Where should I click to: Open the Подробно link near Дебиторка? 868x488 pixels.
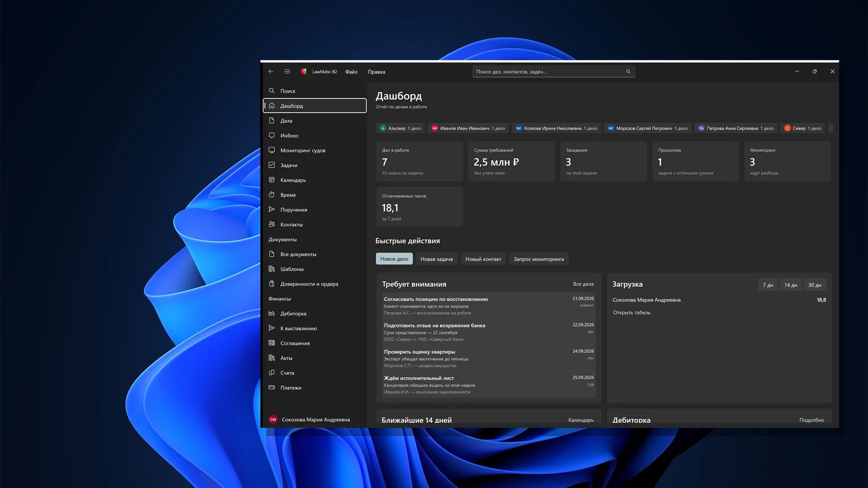click(x=811, y=420)
